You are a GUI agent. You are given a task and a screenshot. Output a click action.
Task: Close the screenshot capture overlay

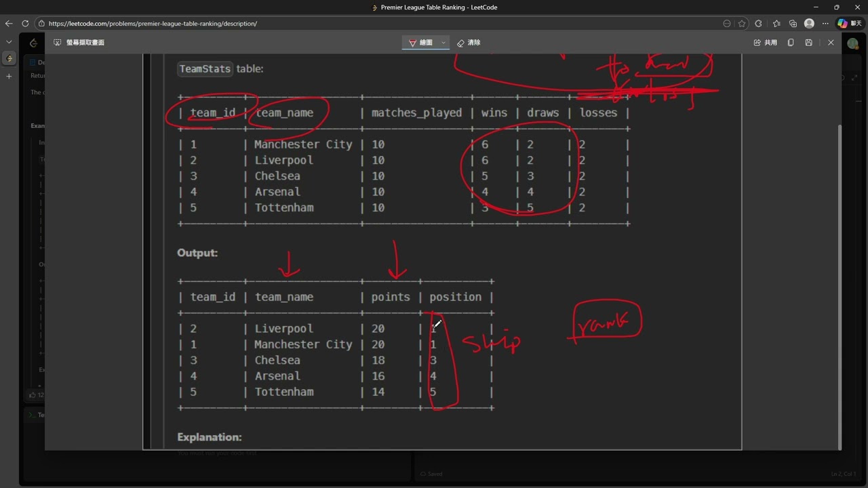pos(831,43)
